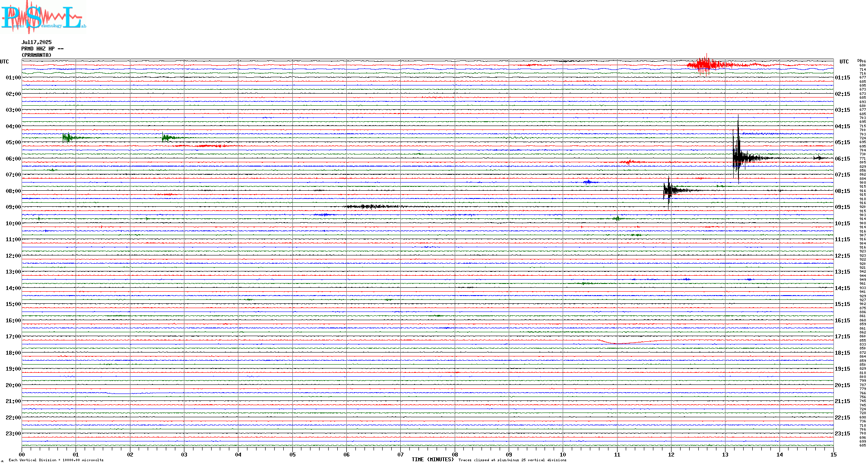This screenshot has height=466, width=868.
Task: Click the right UTC header label
Action: 844,62
